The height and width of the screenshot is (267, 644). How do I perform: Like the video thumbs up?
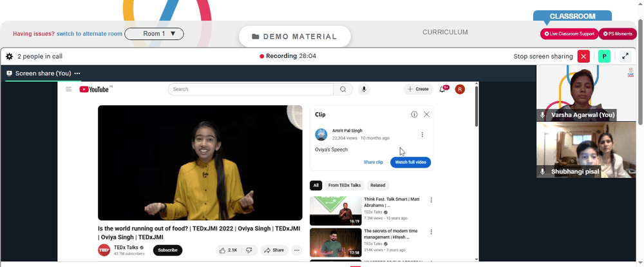[x=229, y=250]
